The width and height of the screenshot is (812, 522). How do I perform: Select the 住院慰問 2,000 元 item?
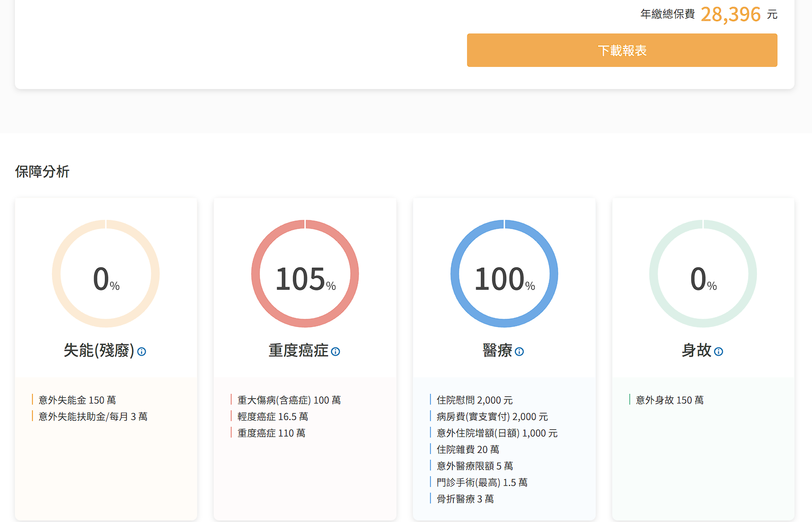click(474, 400)
